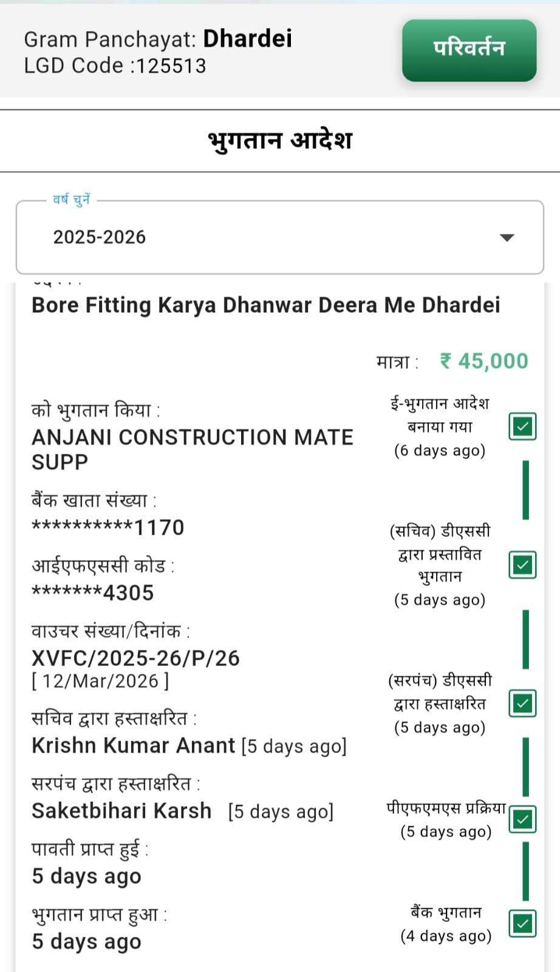The width and height of the screenshot is (560, 972).
Task: Tap the भुगतान आदेश page heading
Action: [x=280, y=140]
